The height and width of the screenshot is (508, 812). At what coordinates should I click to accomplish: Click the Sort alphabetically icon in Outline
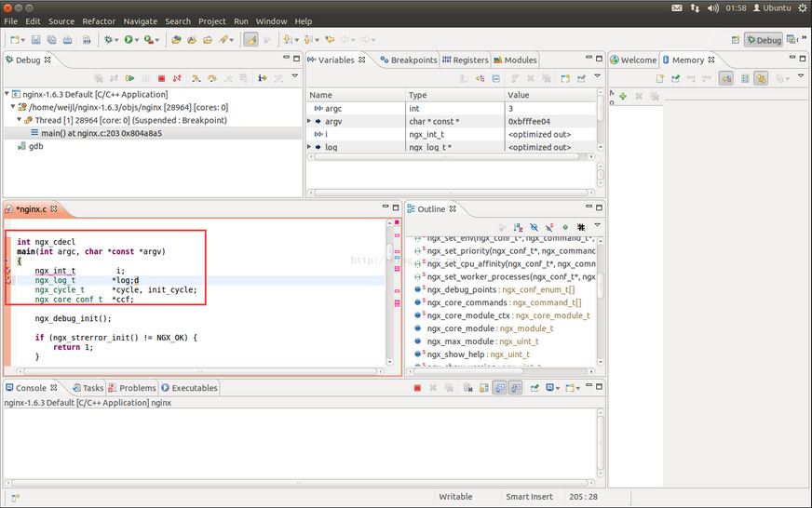click(518, 227)
